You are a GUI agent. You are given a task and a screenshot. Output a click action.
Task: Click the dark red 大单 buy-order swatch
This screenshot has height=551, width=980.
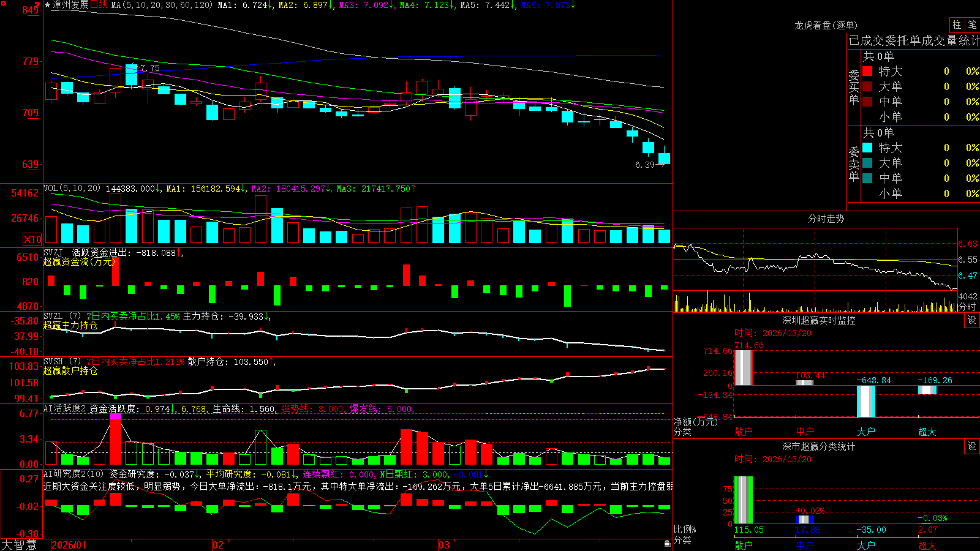[x=867, y=86]
